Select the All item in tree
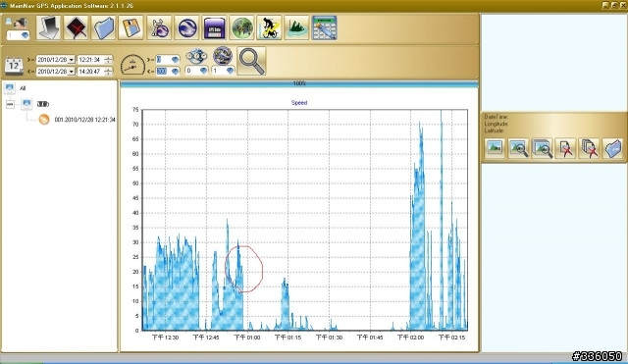 pyautogui.click(x=23, y=88)
